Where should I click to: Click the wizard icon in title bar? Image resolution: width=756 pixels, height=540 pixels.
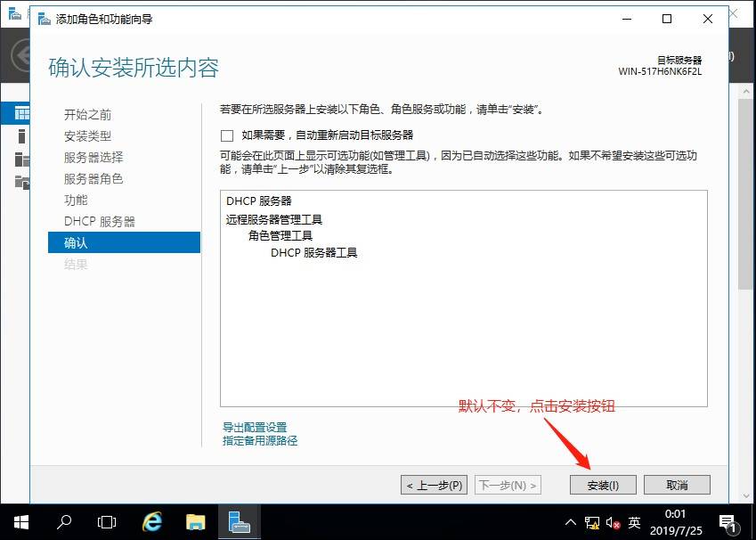pos(45,19)
